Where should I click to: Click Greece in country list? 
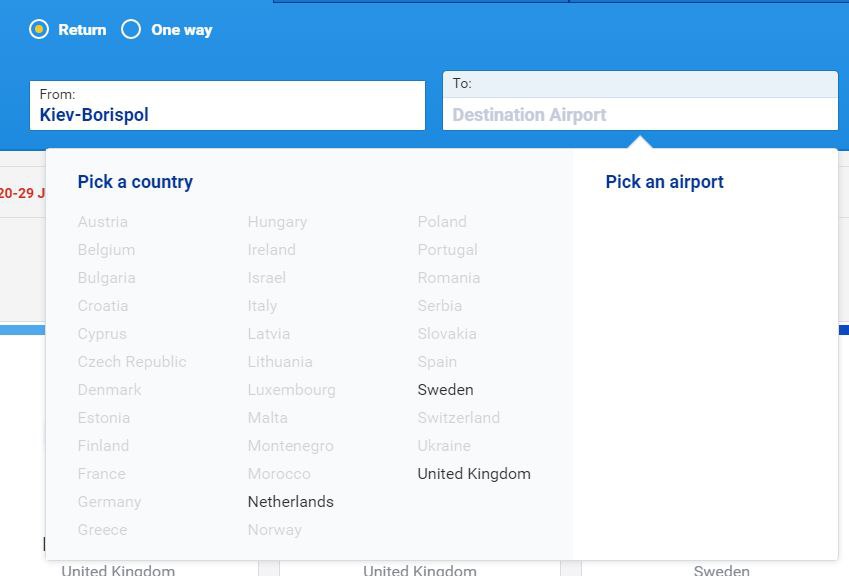tap(102, 530)
